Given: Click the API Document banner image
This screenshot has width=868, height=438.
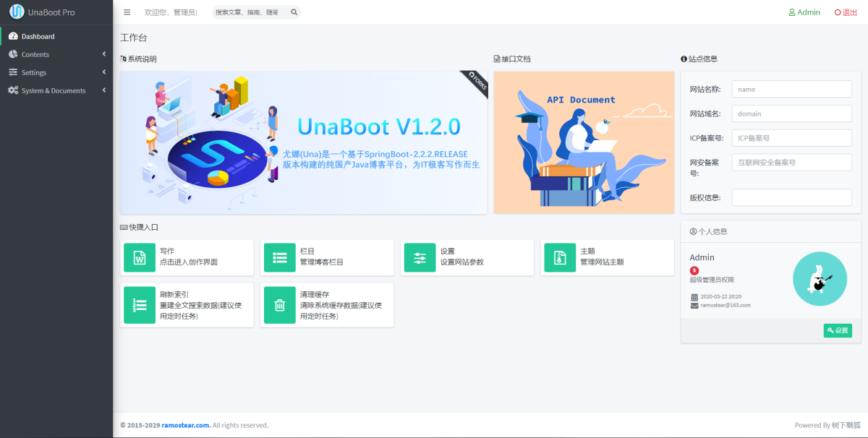Looking at the screenshot, I should pyautogui.click(x=584, y=142).
